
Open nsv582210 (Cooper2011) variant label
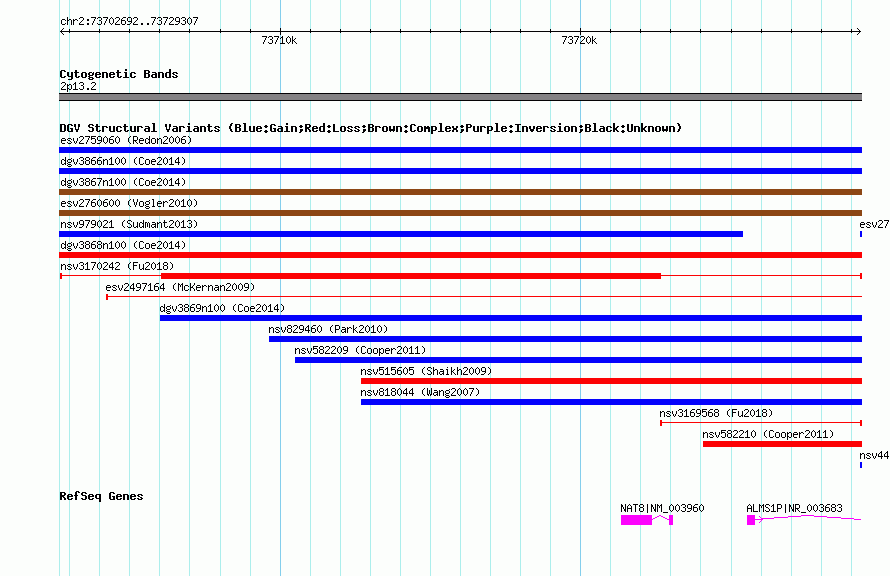click(768, 434)
